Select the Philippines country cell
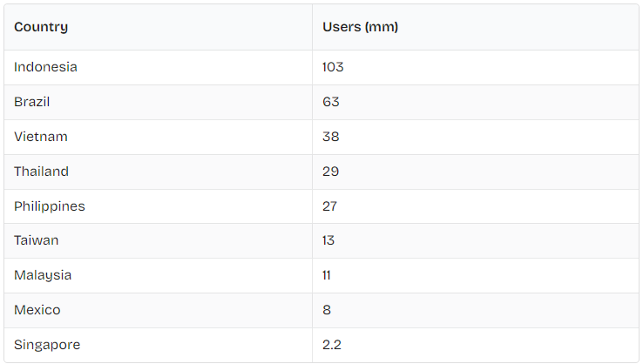Screen dimensions: 643x364 (50, 206)
